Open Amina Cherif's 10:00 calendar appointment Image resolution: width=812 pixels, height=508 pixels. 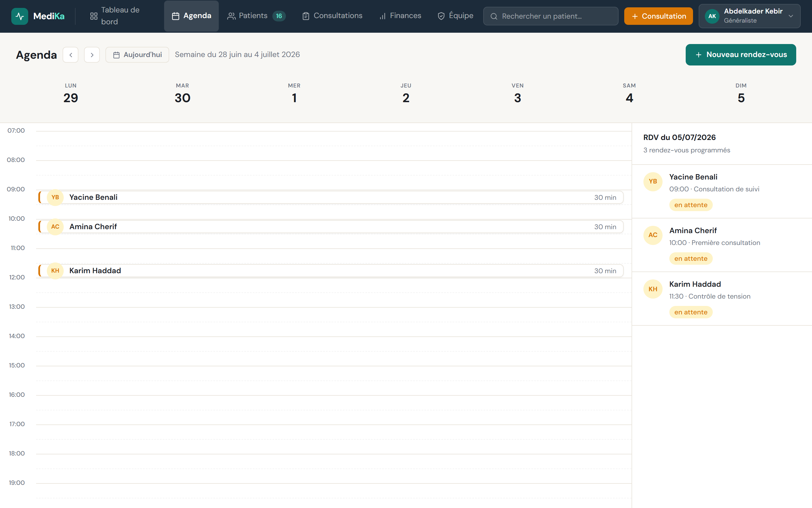click(x=331, y=227)
